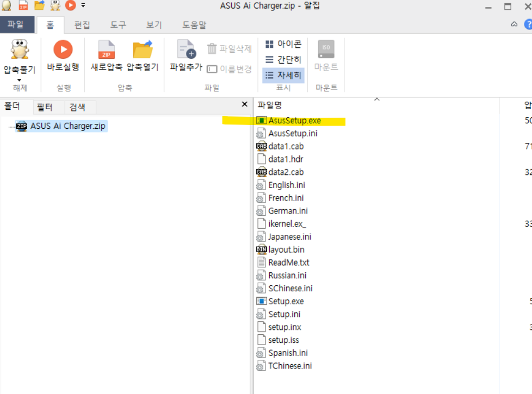Click the 이름변경 rename button
Viewport: 532px width, 394px height.
click(x=230, y=69)
